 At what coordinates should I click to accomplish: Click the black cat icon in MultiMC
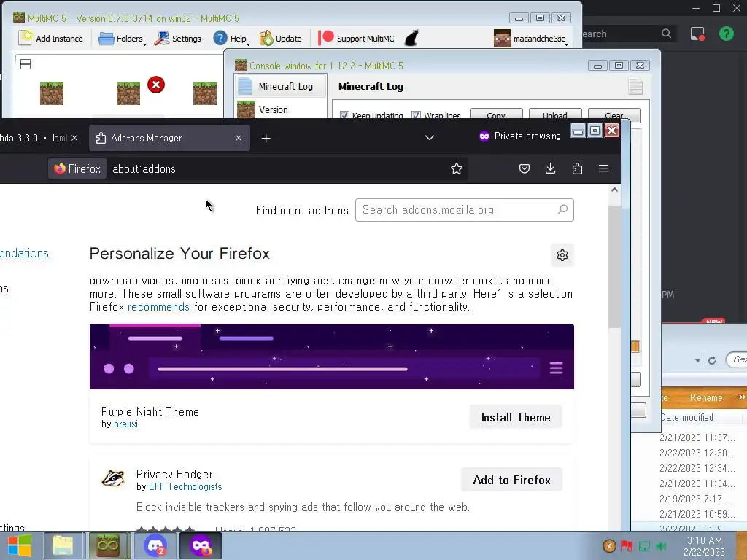pos(411,38)
